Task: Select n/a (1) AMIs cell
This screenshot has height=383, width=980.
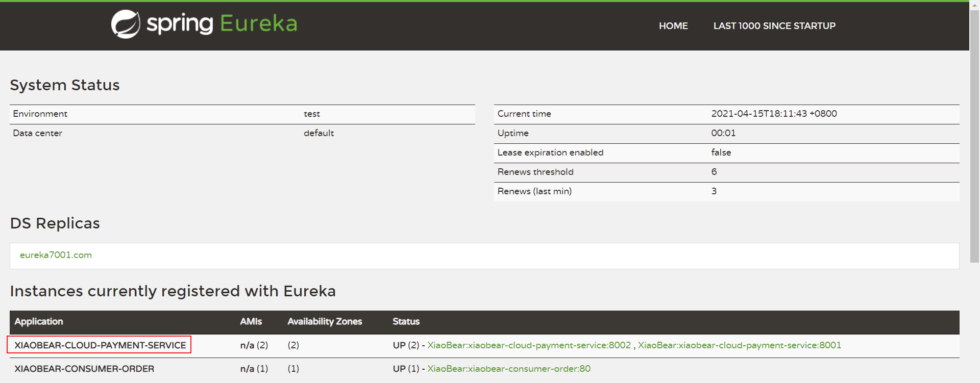Action: (x=254, y=369)
